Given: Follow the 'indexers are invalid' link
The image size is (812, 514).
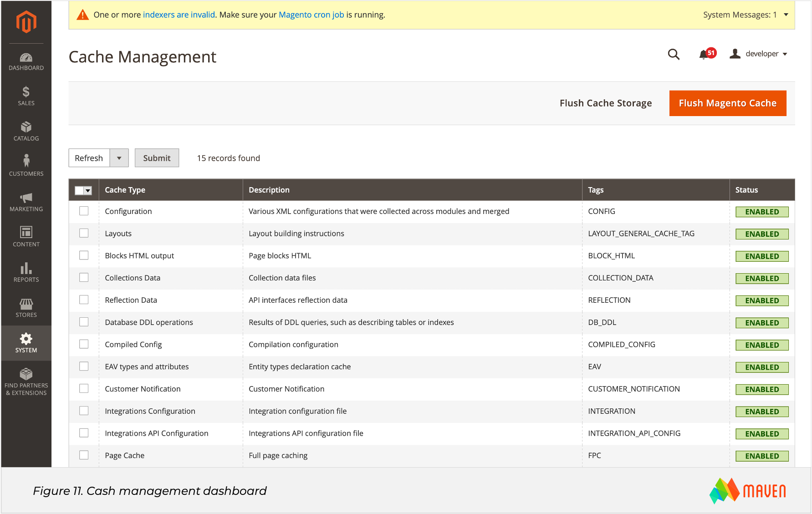Looking at the screenshot, I should (179, 15).
